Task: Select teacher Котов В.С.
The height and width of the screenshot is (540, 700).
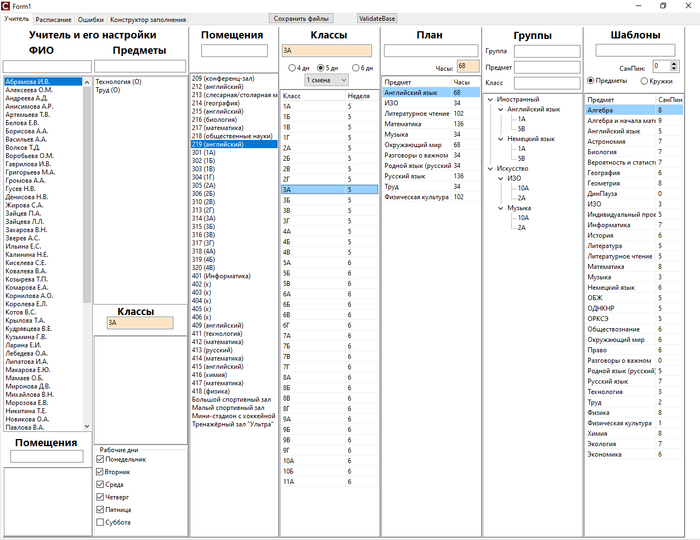Action: [21, 312]
